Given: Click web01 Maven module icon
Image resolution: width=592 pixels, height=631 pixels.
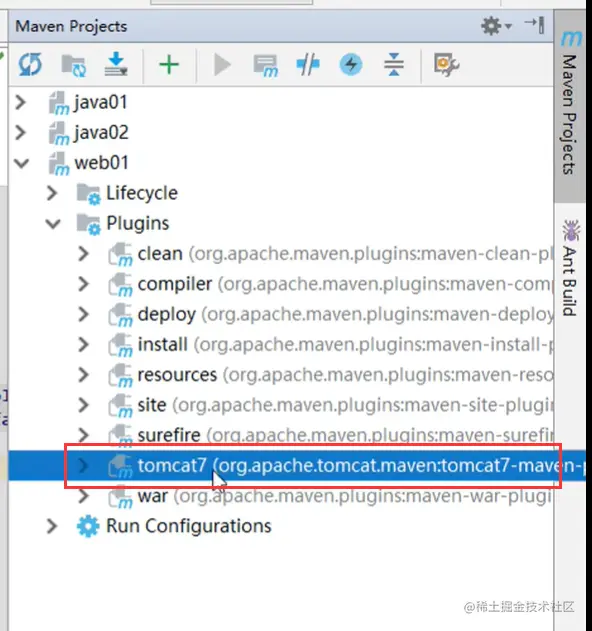Looking at the screenshot, I should 59,164.
